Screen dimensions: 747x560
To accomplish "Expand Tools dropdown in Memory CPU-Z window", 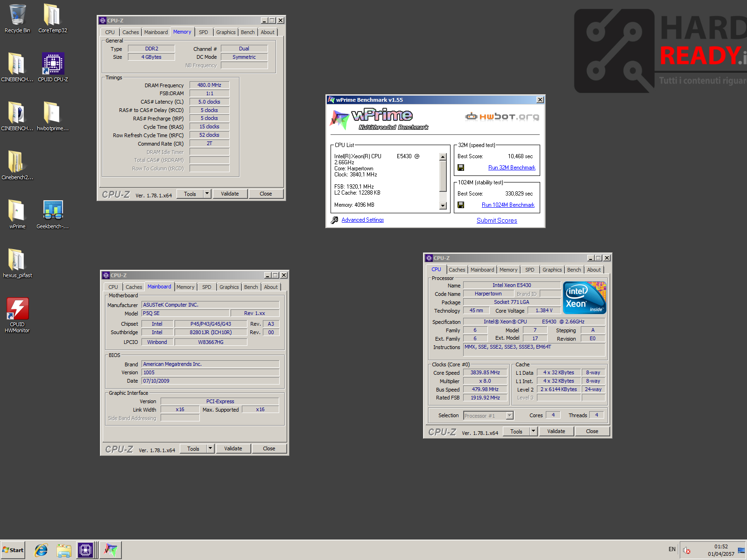I will (x=207, y=194).
